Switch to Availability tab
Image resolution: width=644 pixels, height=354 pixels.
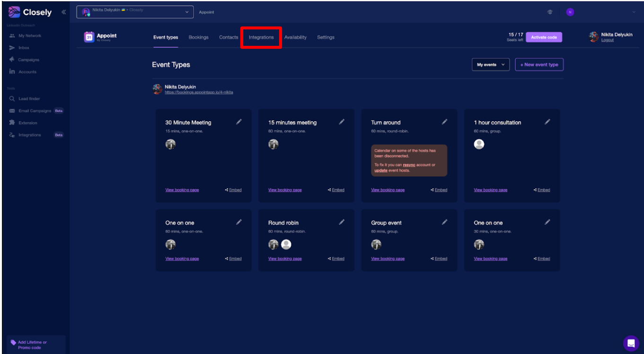pos(295,37)
